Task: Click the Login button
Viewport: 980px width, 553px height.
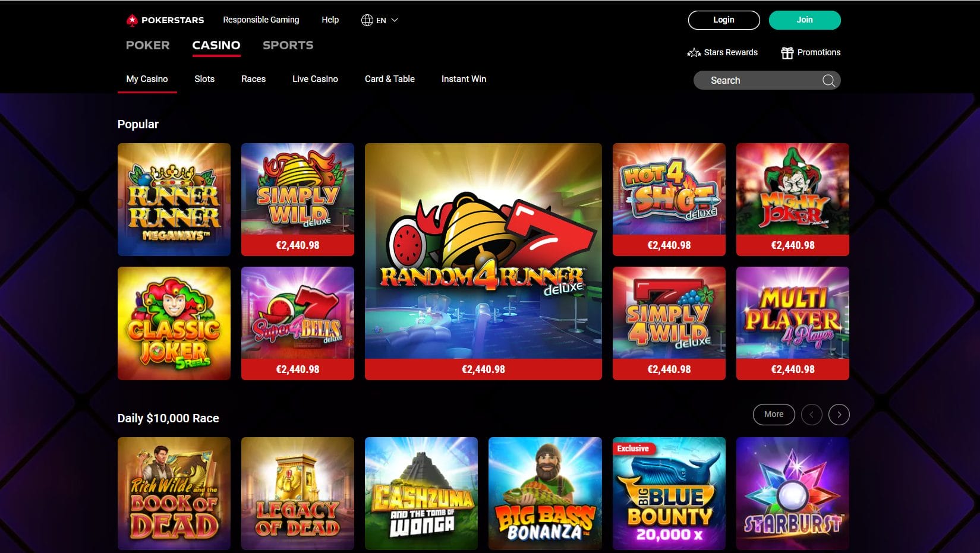Action: 723,20
